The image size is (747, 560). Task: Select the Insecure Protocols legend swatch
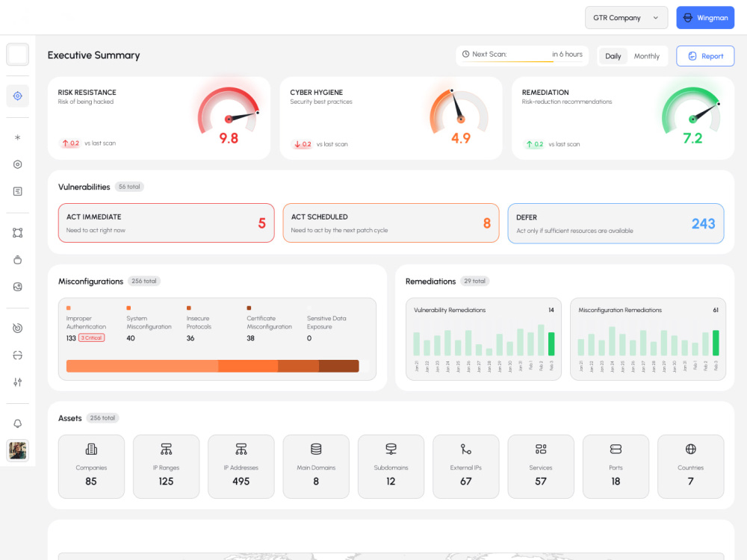(189, 308)
